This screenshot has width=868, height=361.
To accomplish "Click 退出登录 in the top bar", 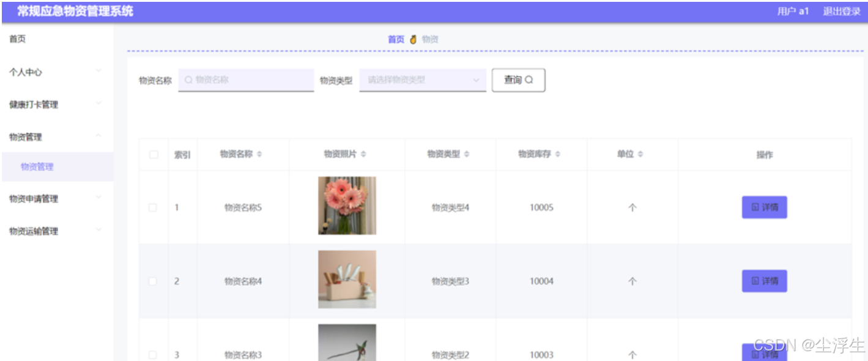I will pyautogui.click(x=841, y=12).
